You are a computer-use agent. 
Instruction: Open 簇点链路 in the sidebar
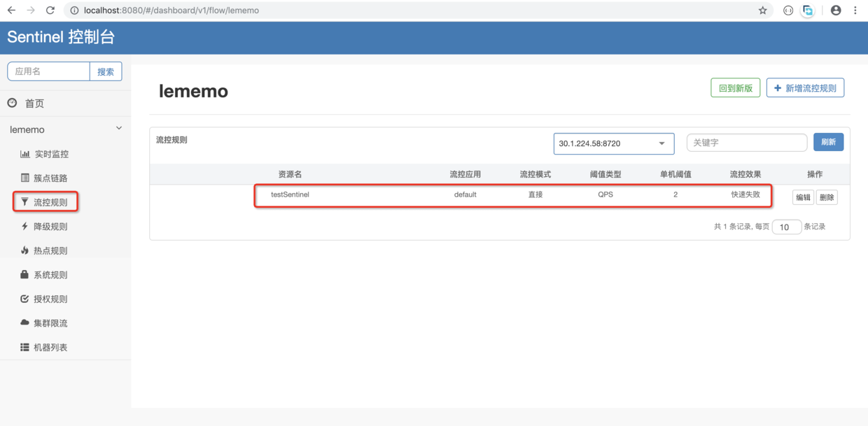pyautogui.click(x=50, y=178)
